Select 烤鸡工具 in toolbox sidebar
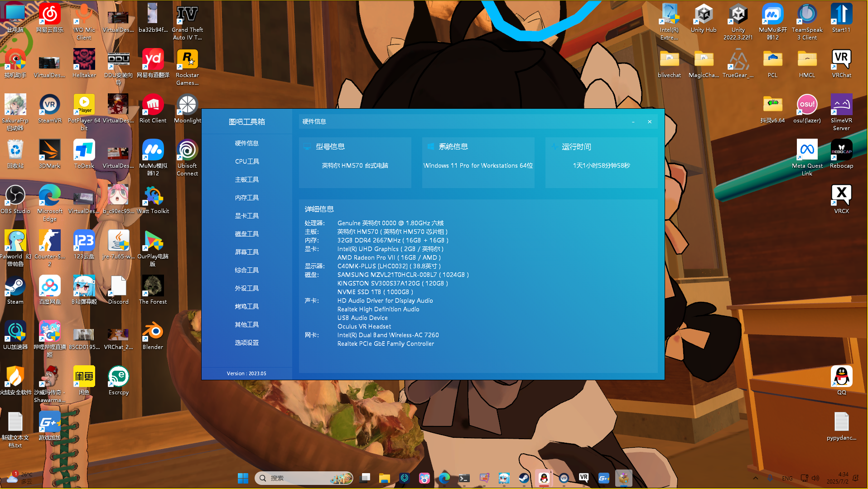The height and width of the screenshot is (489, 868). tap(247, 306)
